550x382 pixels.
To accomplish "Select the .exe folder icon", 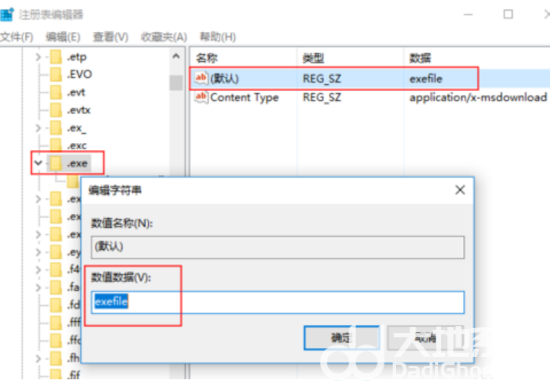I will [56, 163].
